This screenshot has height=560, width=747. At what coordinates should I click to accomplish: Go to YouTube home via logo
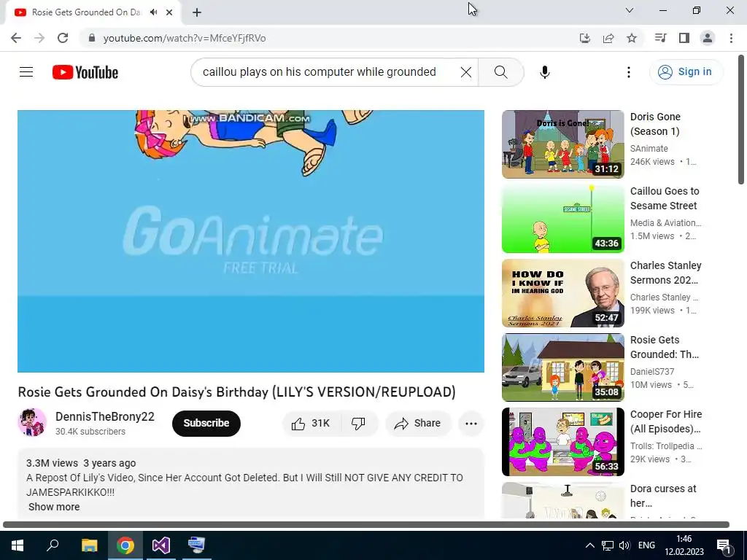(85, 72)
